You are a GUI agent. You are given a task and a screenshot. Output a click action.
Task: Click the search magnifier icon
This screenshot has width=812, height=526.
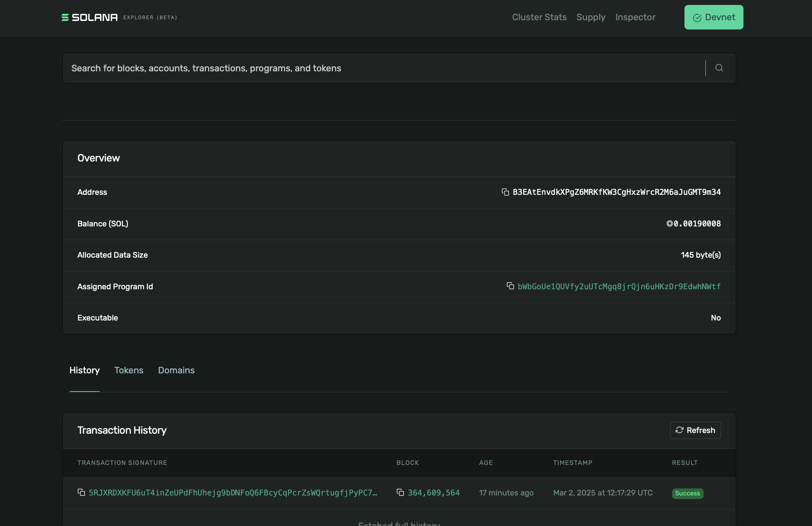(x=719, y=68)
